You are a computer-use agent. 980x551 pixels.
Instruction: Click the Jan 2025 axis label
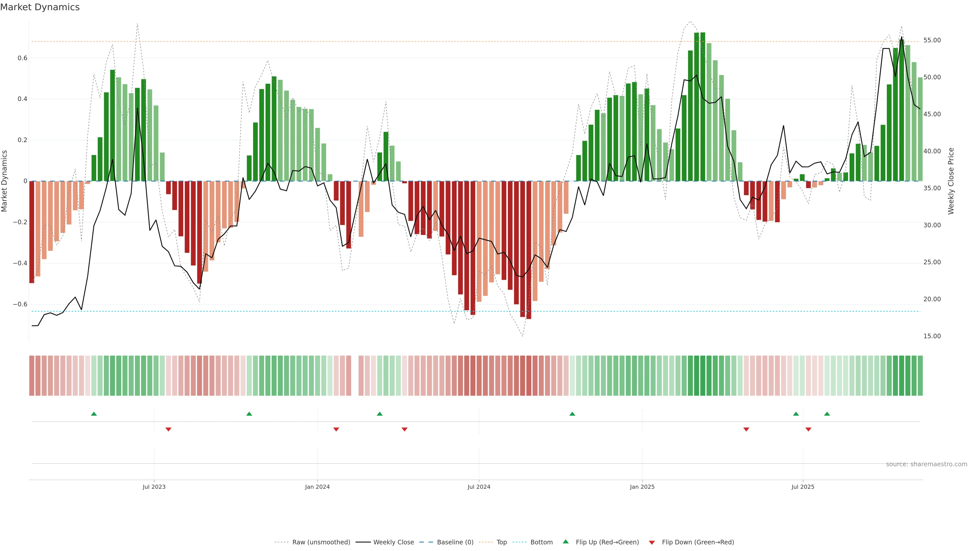642,487
